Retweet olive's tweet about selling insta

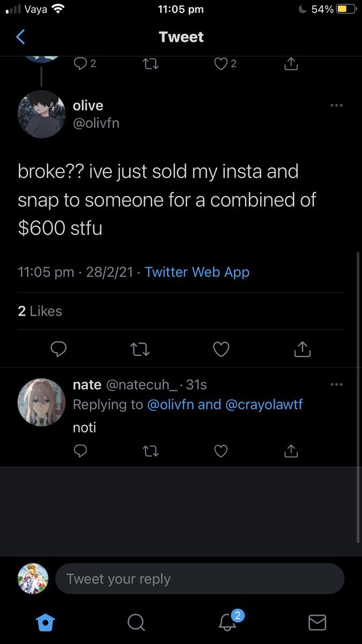[140, 349]
